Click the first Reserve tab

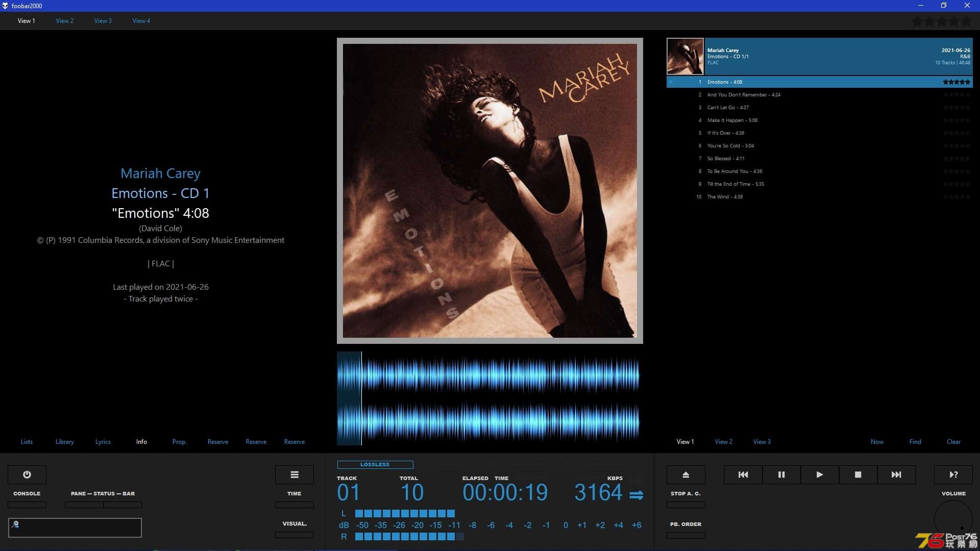218,442
